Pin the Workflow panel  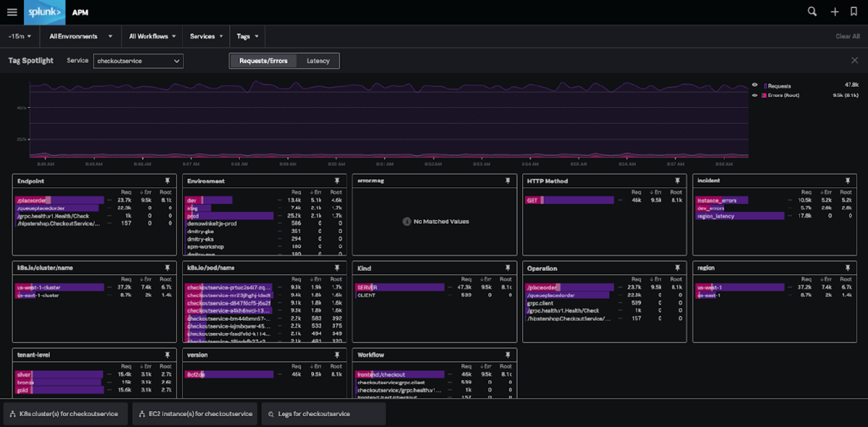pyautogui.click(x=507, y=355)
